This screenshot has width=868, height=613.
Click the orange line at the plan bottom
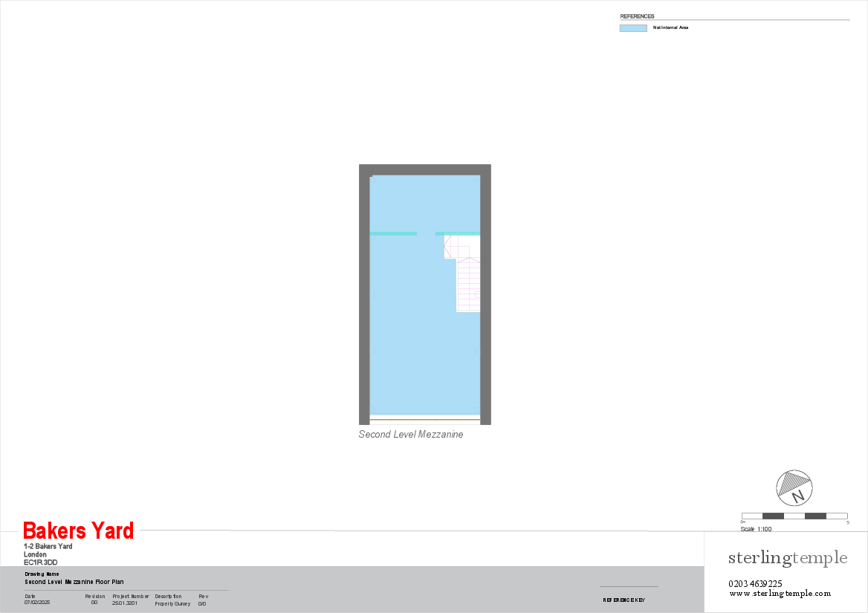click(x=424, y=420)
